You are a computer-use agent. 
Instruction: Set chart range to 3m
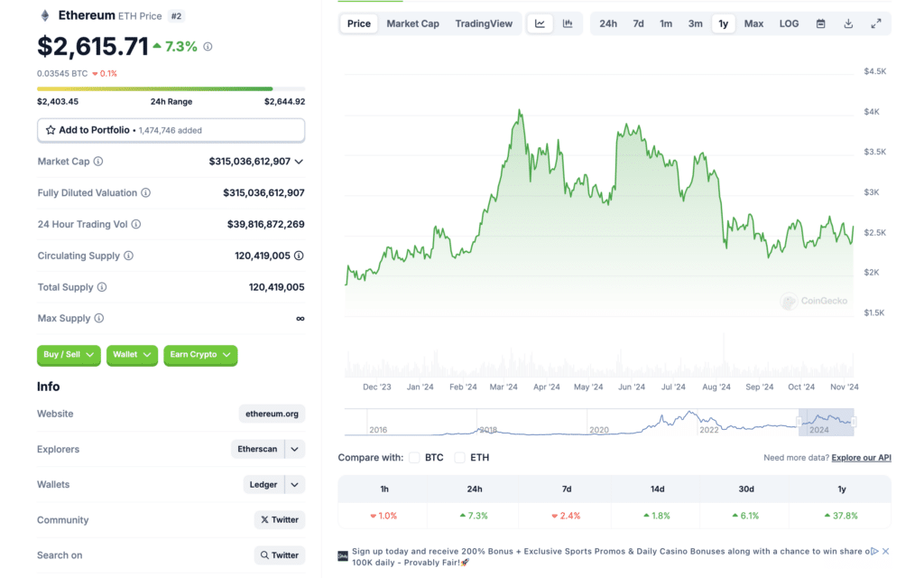pos(696,23)
